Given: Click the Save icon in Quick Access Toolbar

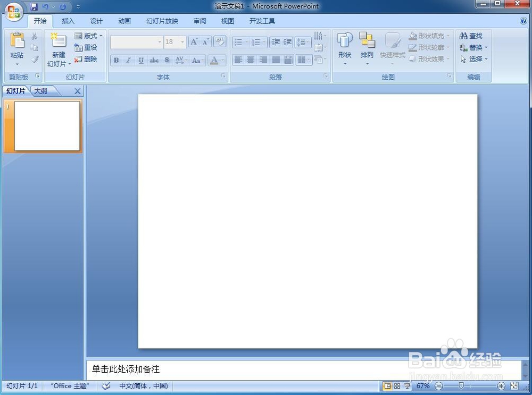Looking at the screenshot, I should [34, 6].
